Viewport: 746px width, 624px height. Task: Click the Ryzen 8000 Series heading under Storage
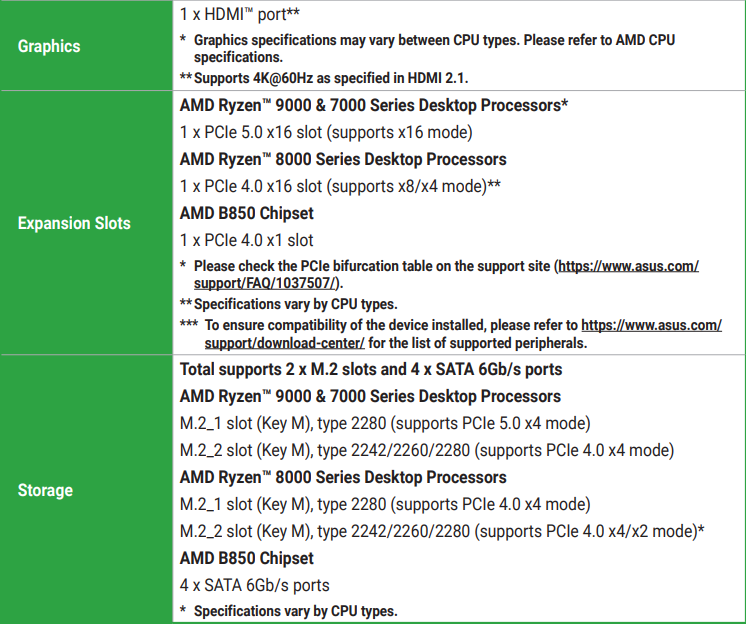(343, 477)
